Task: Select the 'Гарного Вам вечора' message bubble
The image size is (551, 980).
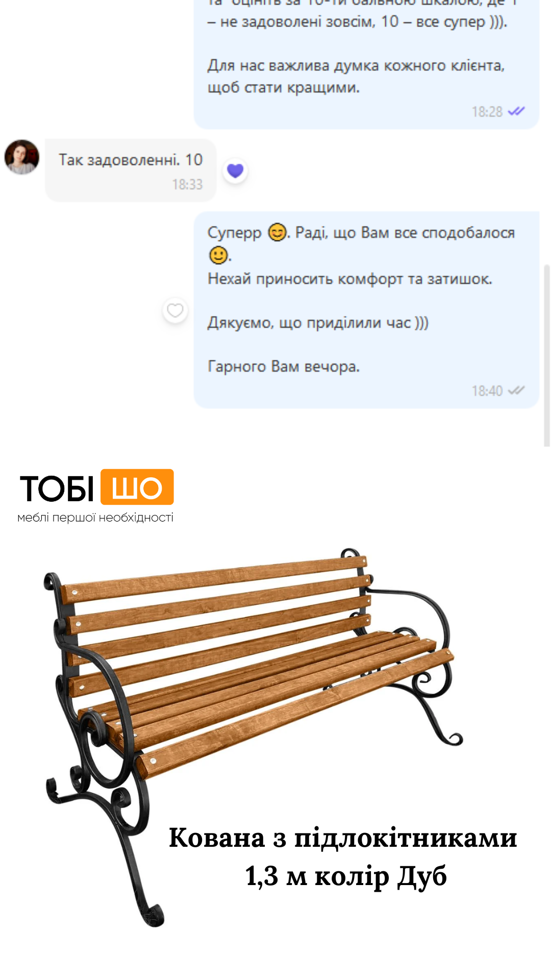Action: [366, 310]
